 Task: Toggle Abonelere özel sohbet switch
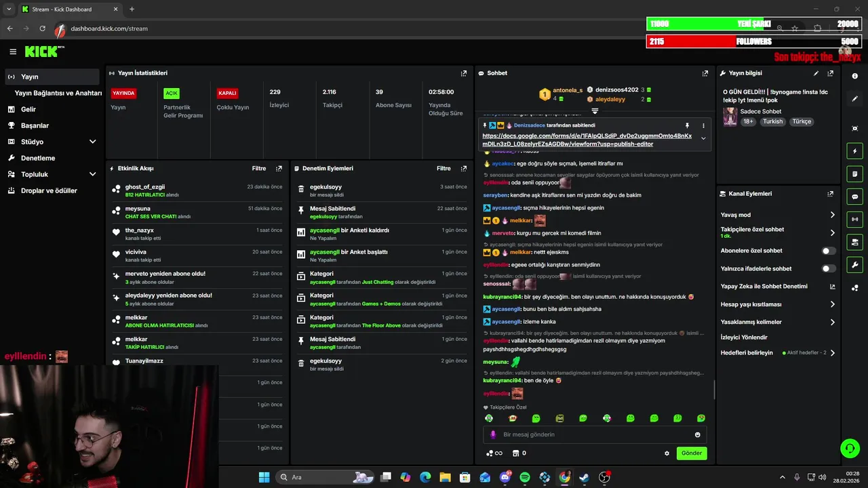click(828, 251)
